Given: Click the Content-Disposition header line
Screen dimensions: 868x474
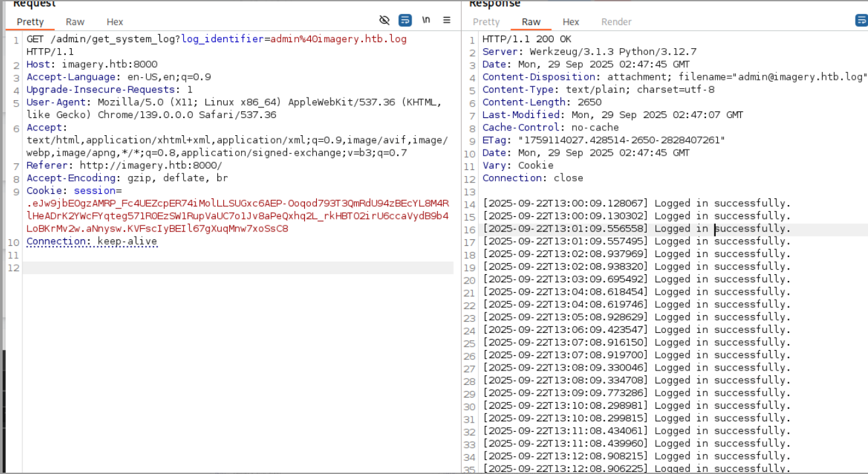Looking at the screenshot, I should point(675,77).
